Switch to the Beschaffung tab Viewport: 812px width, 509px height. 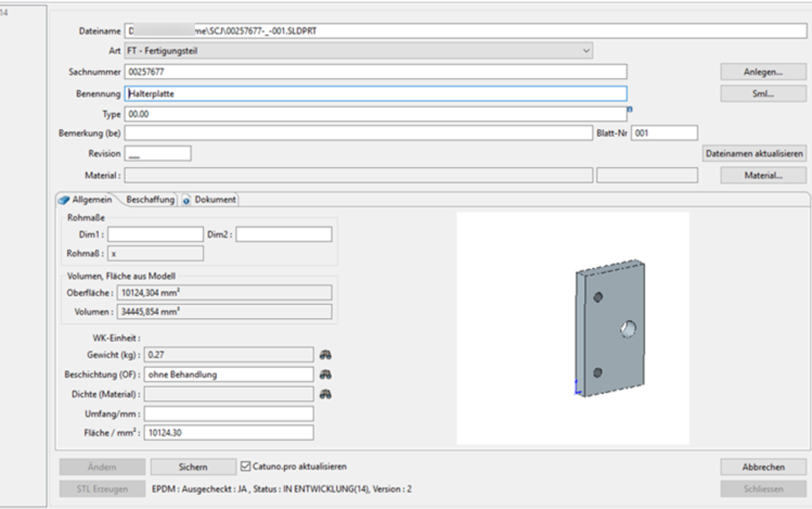click(x=150, y=200)
